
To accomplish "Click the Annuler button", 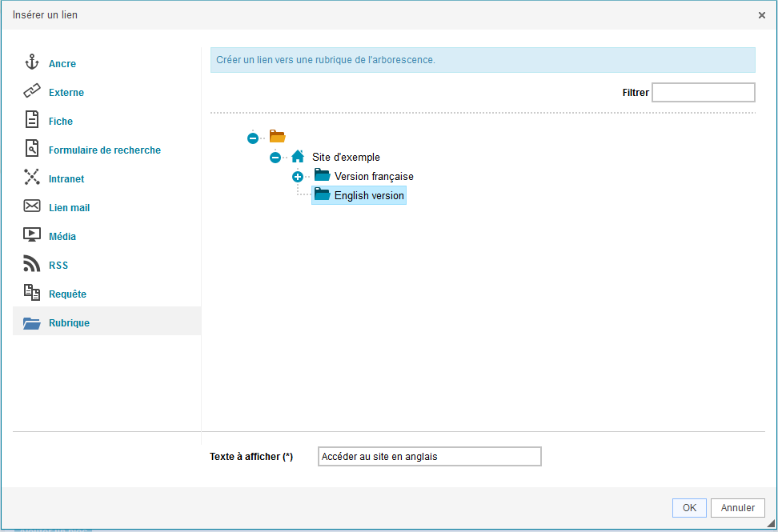I will 737,508.
